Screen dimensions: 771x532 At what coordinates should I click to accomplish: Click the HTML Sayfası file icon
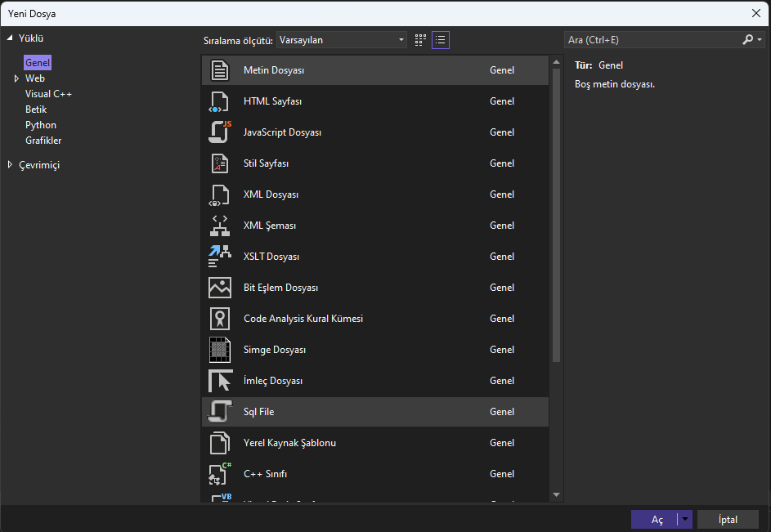[219, 102]
